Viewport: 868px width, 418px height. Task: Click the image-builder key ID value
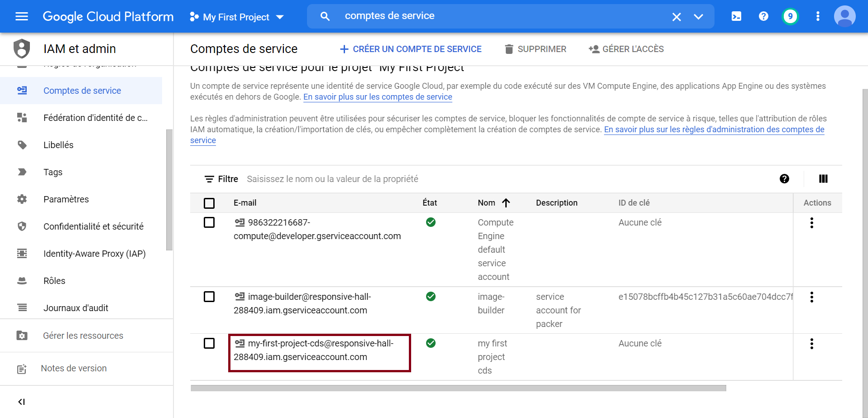[705, 297]
